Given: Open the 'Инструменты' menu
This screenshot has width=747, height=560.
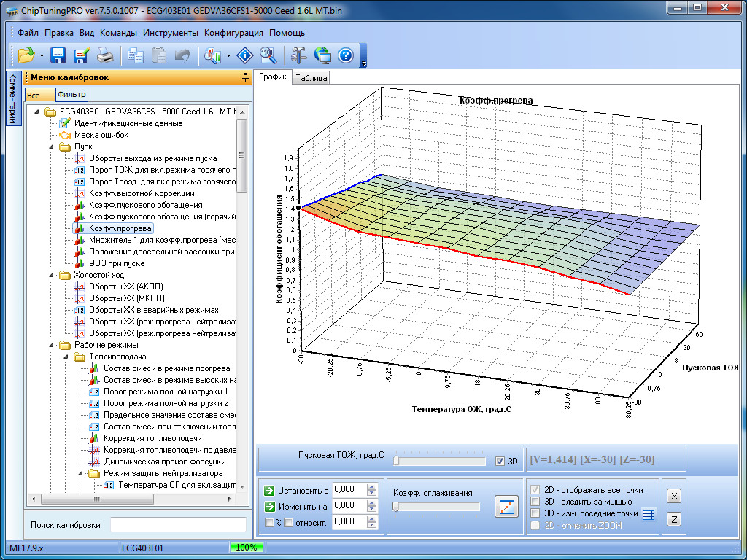Looking at the screenshot, I should 170,33.
